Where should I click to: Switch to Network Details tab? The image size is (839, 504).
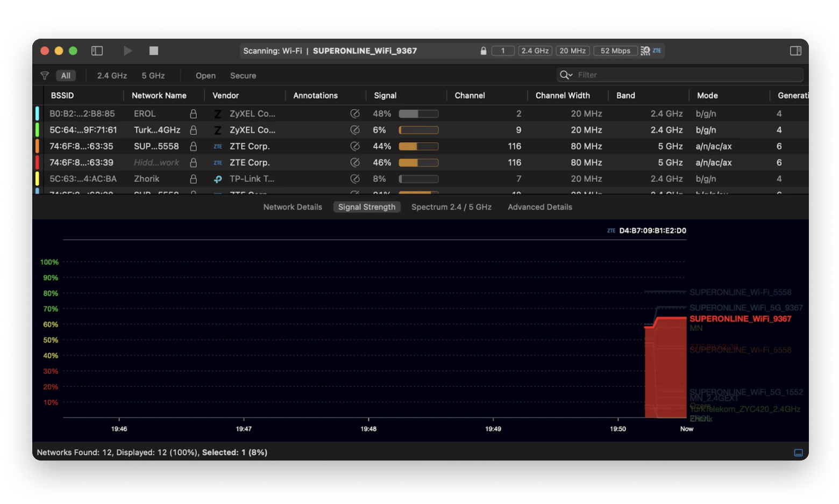(x=293, y=207)
